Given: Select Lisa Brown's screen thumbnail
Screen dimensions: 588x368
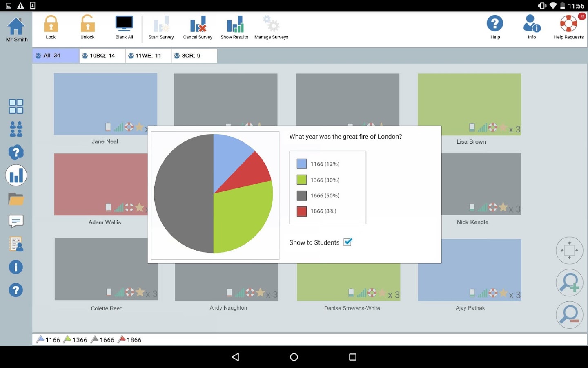Looking at the screenshot, I should [469, 104].
